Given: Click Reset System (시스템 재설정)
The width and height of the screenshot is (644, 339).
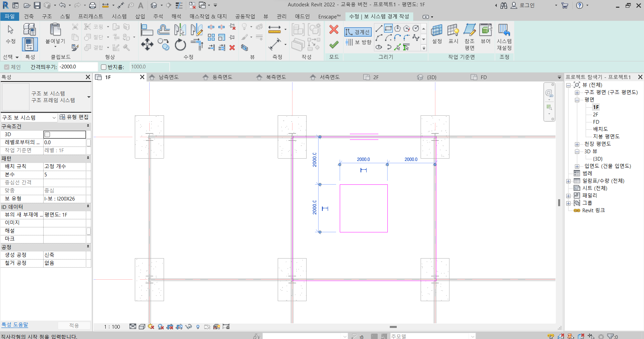Looking at the screenshot, I should pyautogui.click(x=504, y=37).
